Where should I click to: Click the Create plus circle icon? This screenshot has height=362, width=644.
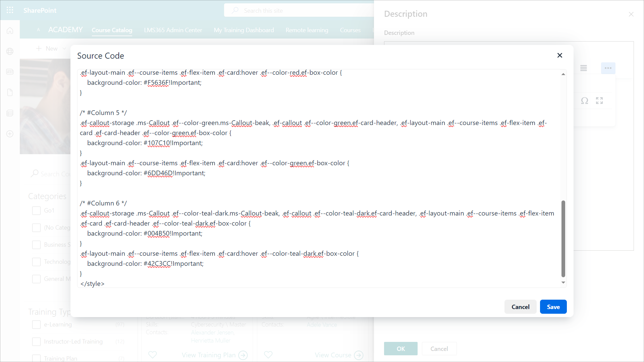pos(10,134)
